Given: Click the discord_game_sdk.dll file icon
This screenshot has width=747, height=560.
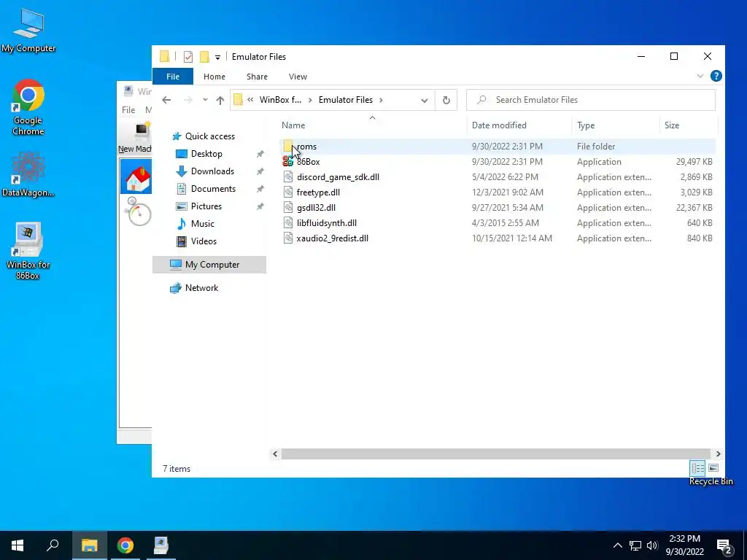Looking at the screenshot, I should [287, 177].
